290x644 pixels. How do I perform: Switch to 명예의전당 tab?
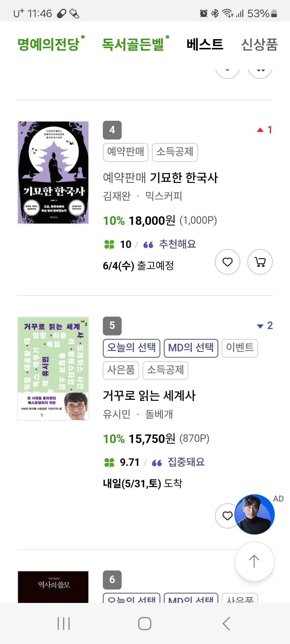pyautogui.click(x=49, y=44)
